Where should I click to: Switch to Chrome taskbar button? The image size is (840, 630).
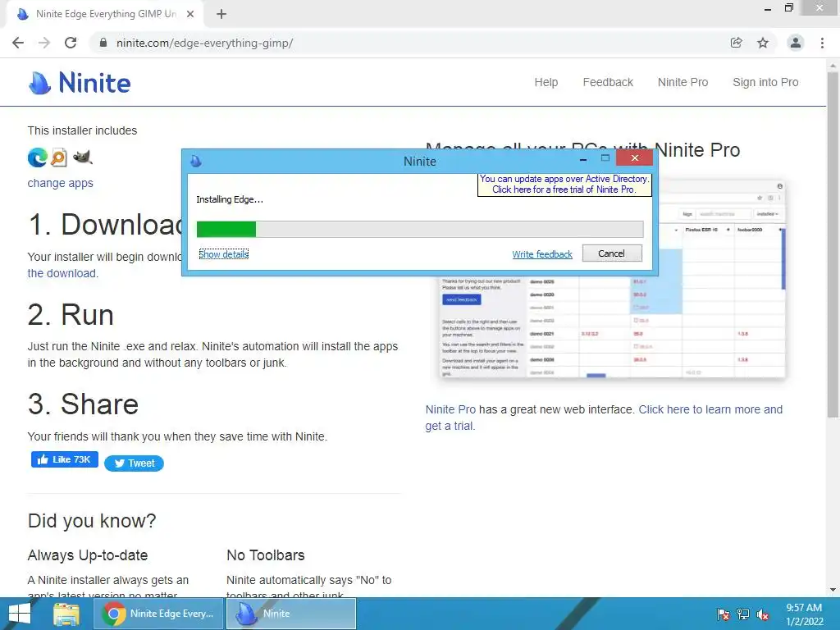pos(158,614)
